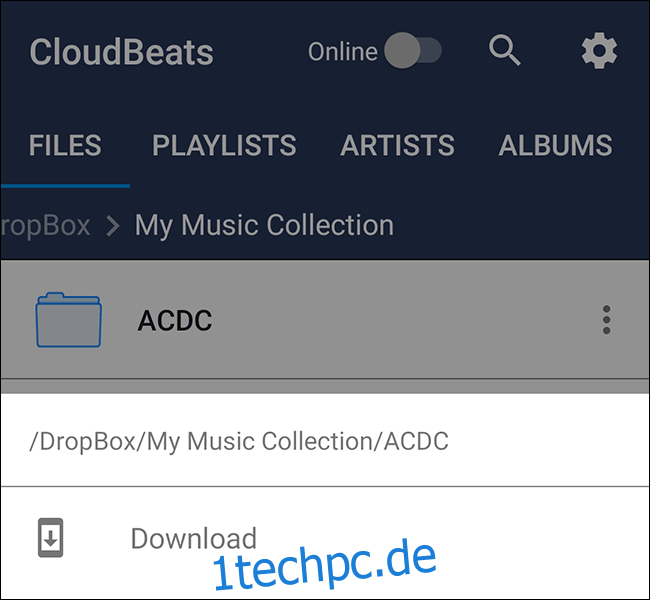Image resolution: width=650 pixels, height=600 pixels.
Task: Click the CloudBeats app title
Action: [x=121, y=52]
